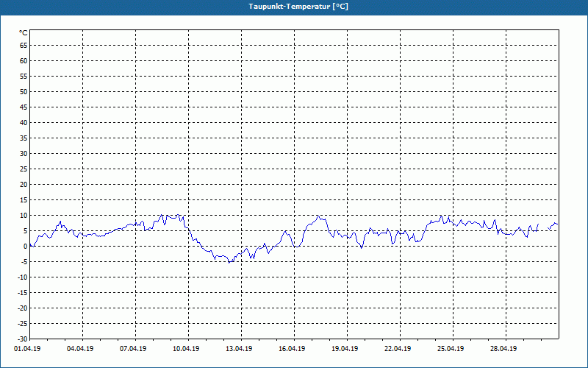The image size is (588, 368).
Task: Select the 04.04.19 date label
Action: (x=82, y=349)
